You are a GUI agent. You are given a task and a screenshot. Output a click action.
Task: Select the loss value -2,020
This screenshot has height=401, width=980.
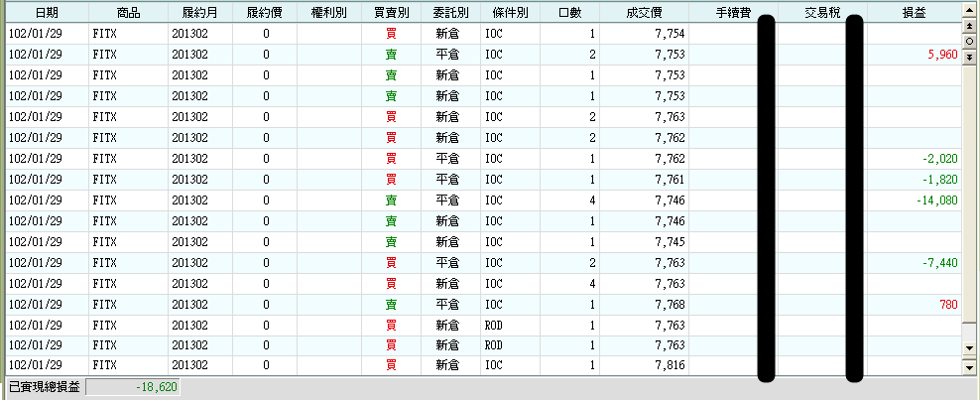click(940, 159)
